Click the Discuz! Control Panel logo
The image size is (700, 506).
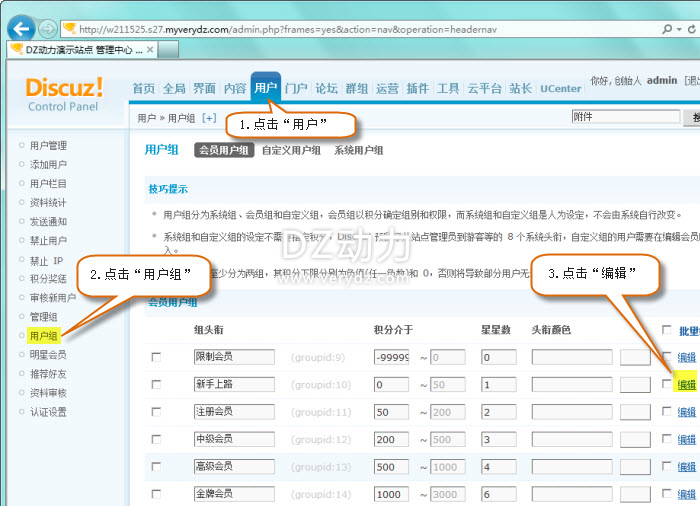(x=64, y=93)
